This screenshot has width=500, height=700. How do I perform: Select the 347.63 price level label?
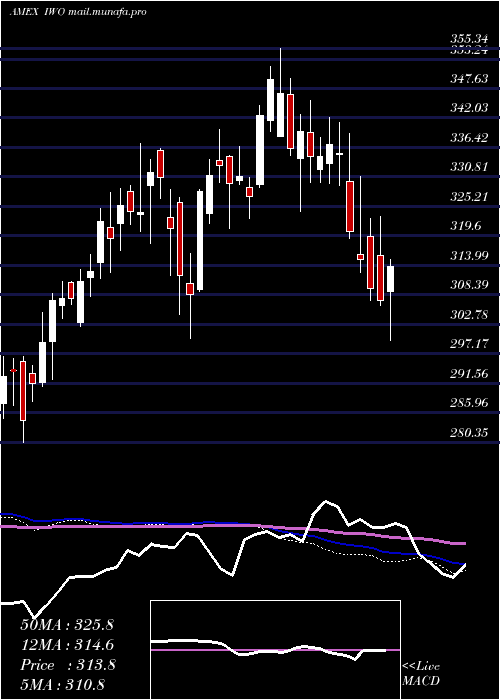(469, 79)
